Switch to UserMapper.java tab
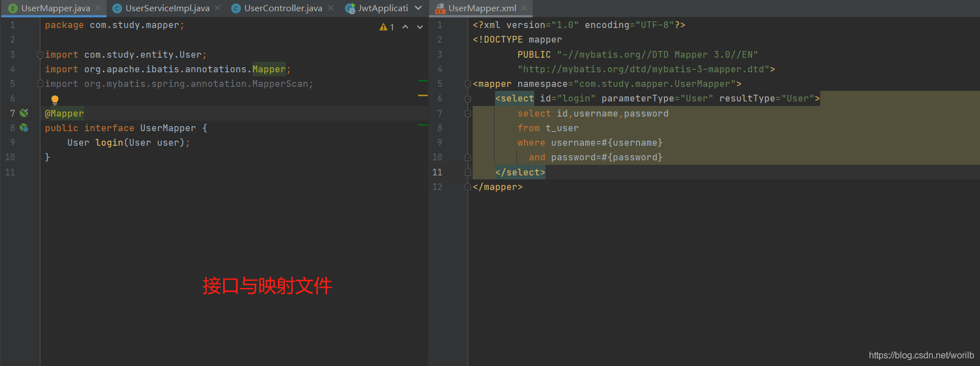The height and width of the screenshot is (366, 980). (55, 8)
